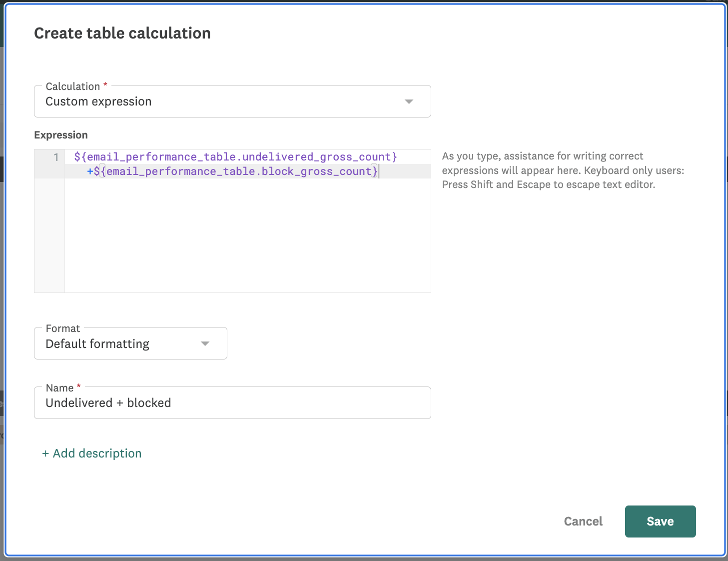Click the Create table calculation title
This screenshot has height=561, width=728.
pyautogui.click(x=122, y=33)
